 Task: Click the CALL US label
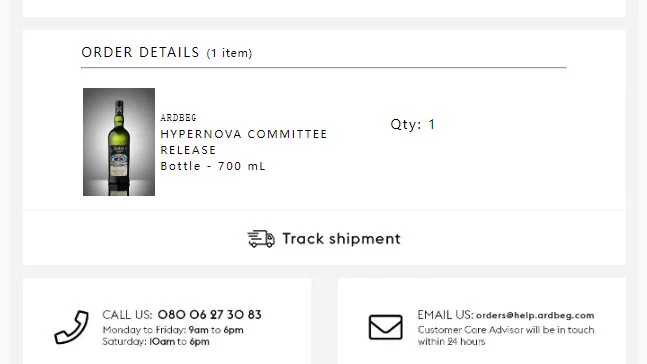(127, 315)
